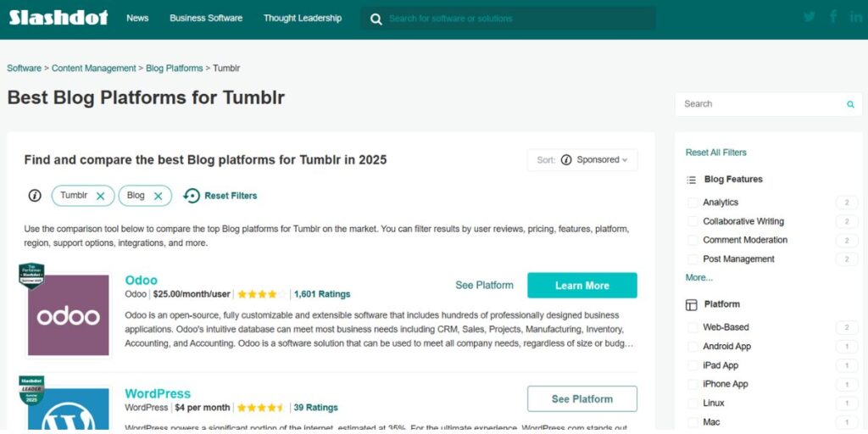Click the sidebar search magnifier icon

(x=850, y=104)
